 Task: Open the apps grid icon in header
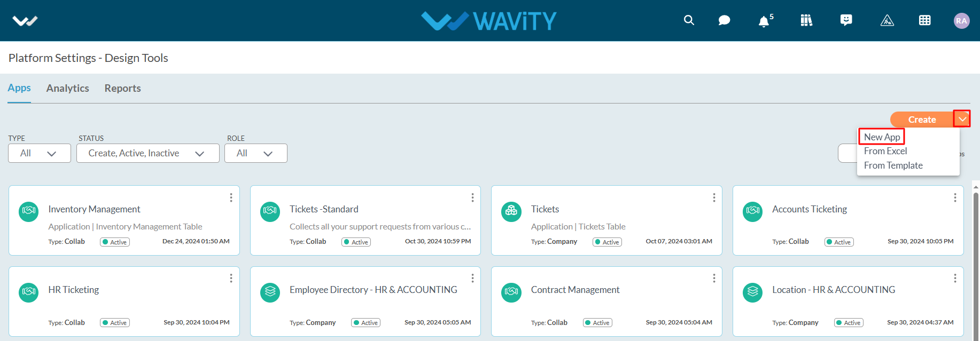tap(924, 20)
